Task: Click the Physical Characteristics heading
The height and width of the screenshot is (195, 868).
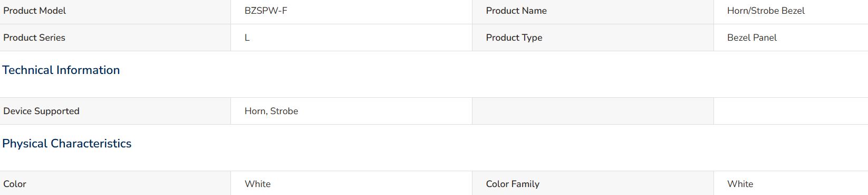Action: click(x=67, y=144)
